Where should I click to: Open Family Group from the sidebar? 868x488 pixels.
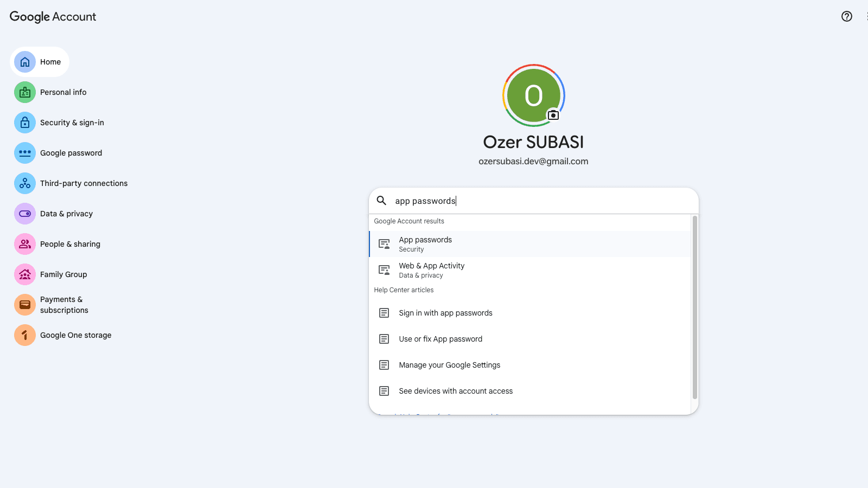click(x=63, y=274)
